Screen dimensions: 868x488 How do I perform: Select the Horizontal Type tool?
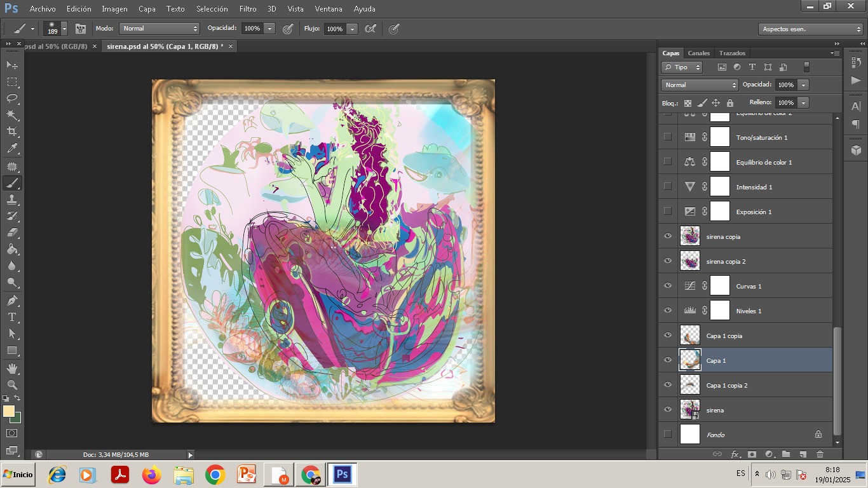[x=12, y=316]
